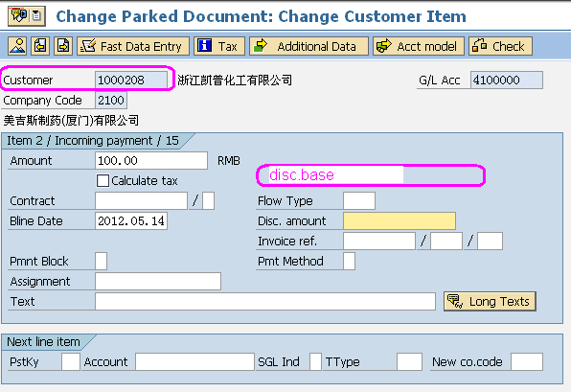Click the yellow Disc. amount field

tap(400, 221)
